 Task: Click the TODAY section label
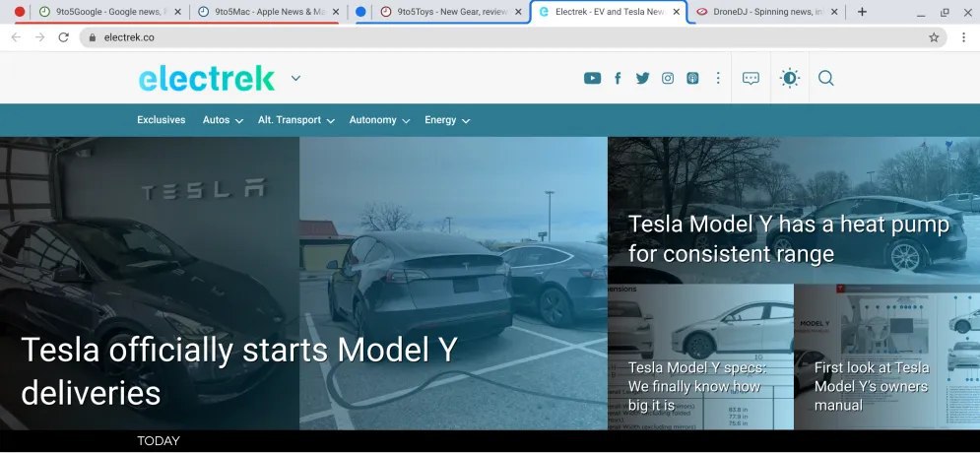pos(159,441)
